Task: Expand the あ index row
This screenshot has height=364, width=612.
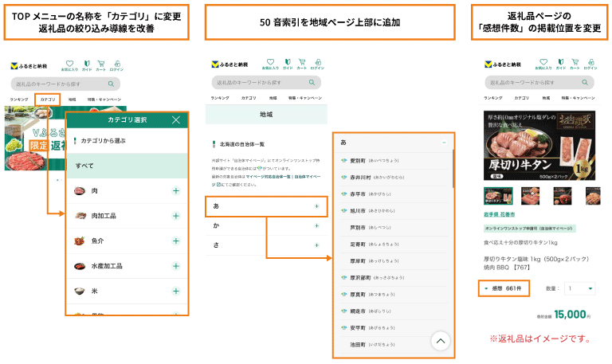Action: pyautogui.click(x=266, y=206)
